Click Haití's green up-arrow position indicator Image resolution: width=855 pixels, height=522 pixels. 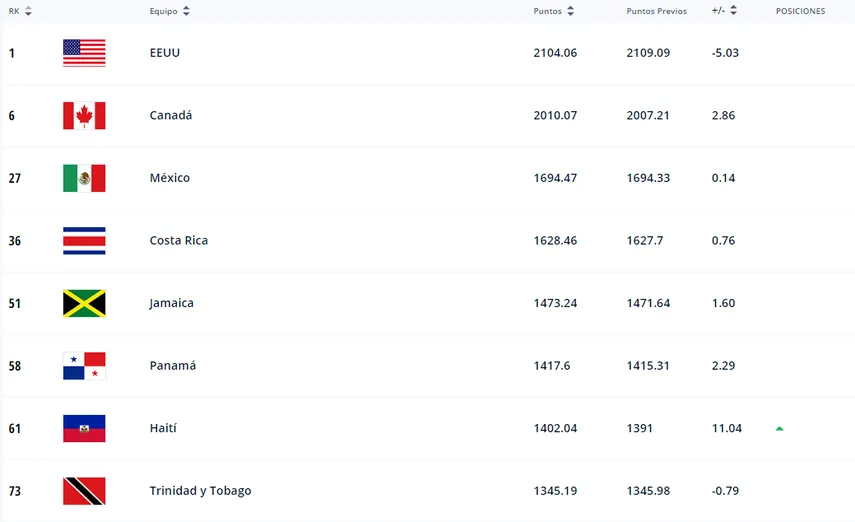pos(779,428)
